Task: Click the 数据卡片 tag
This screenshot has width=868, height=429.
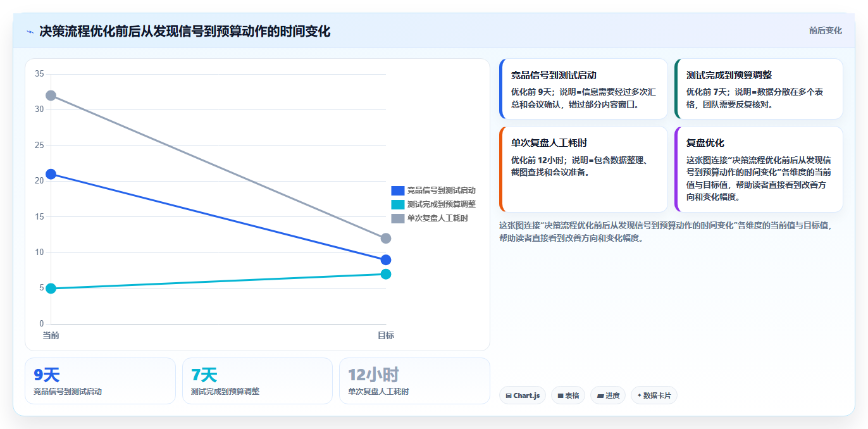Action: 654,395
